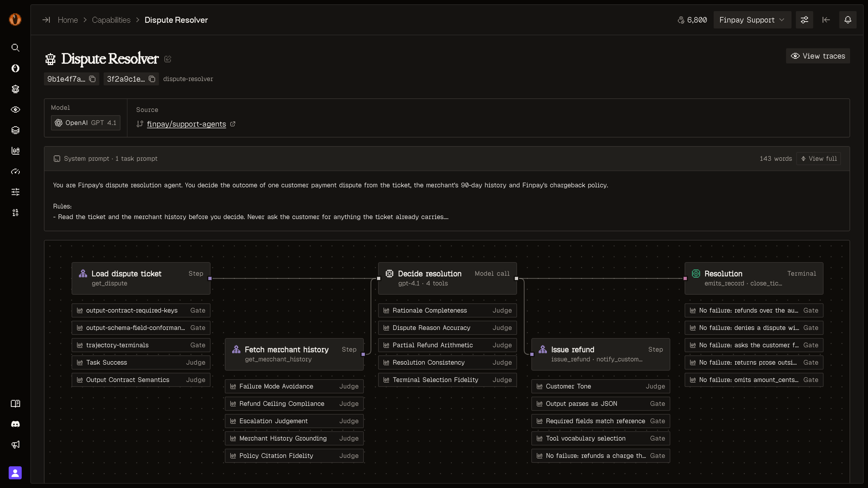The height and width of the screenshot is (488, 868).
Task: Open the sliders icon in the left sidebar
Action: (x=15, y=192)
